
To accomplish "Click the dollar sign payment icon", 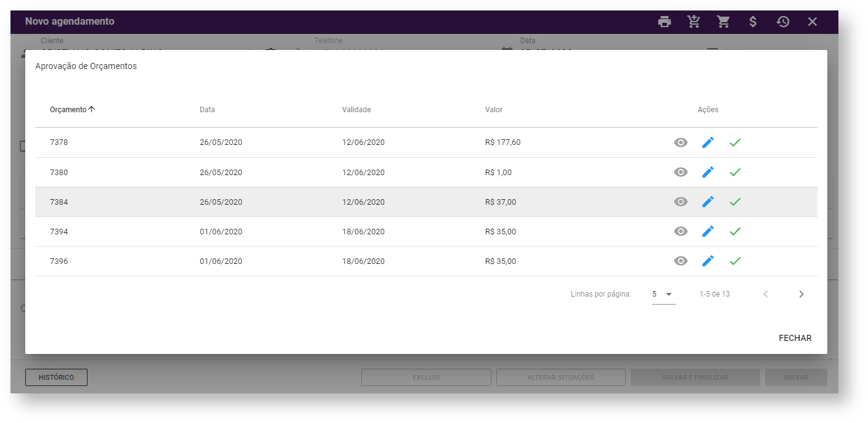I will coord(753,22).
